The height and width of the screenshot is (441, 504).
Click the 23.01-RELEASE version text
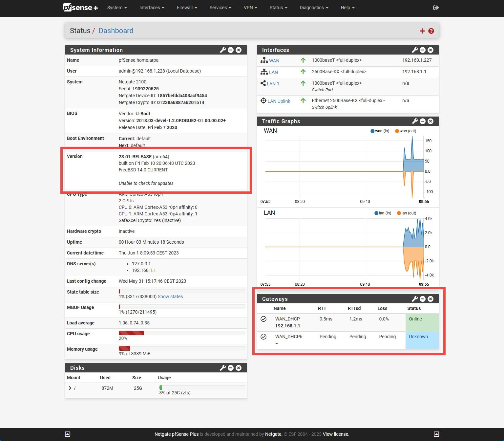[135, 157]
